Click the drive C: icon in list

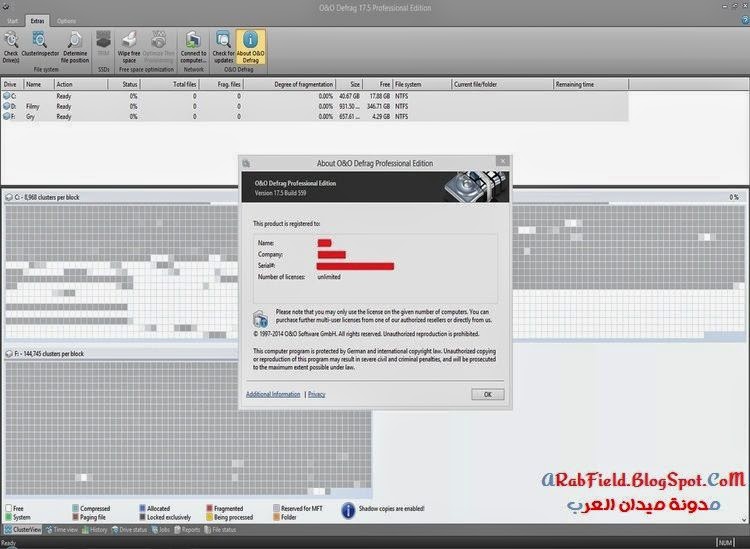point(6,96)
